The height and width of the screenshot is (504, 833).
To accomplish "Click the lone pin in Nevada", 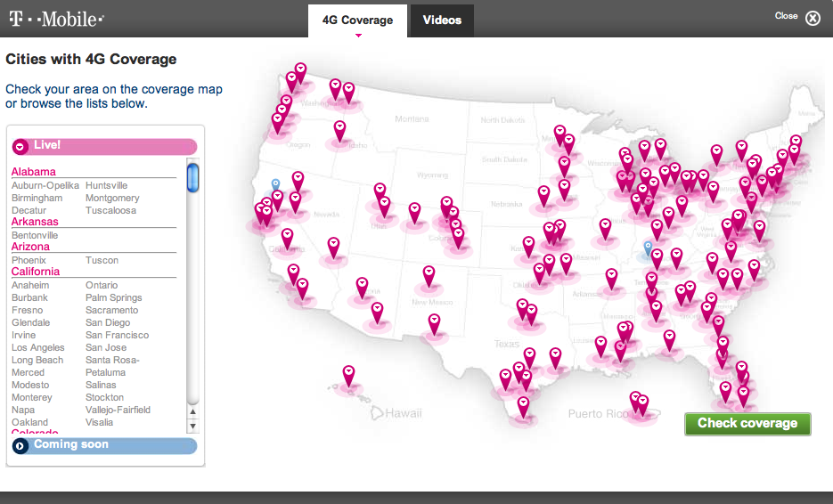I will (333, 245).
